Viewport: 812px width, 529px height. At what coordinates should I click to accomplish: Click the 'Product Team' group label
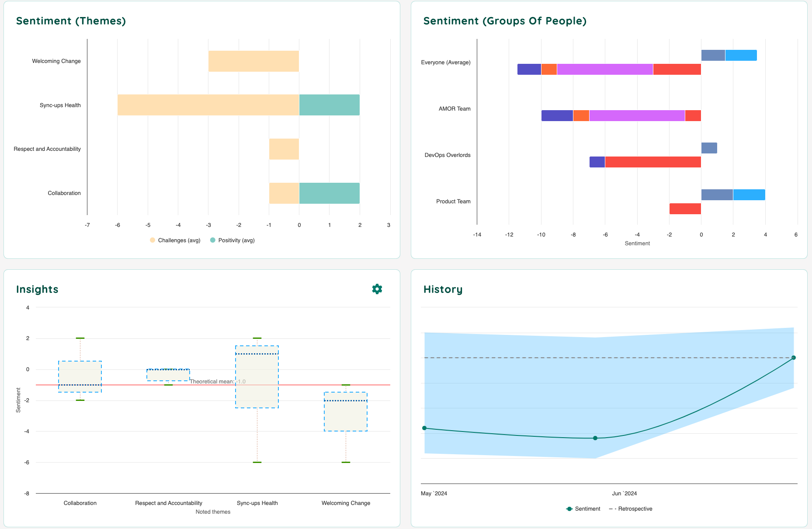[453, 202]
